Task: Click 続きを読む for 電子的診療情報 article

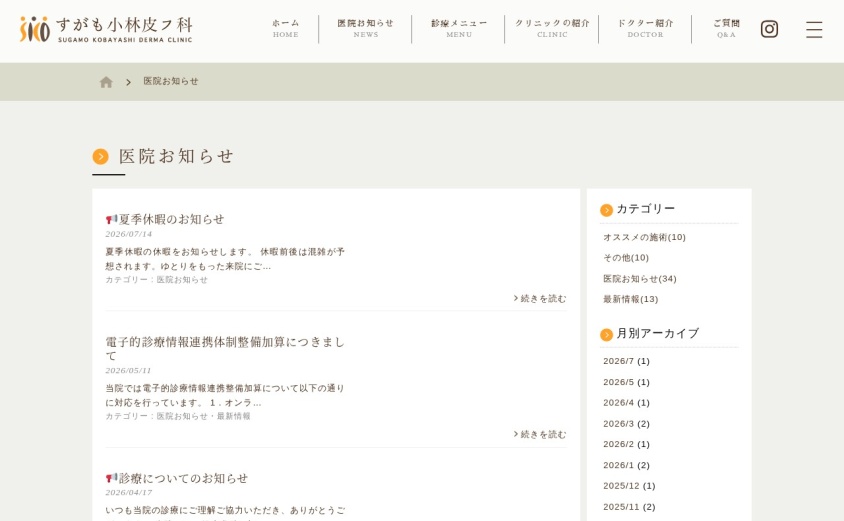Action: coord(540,434)
